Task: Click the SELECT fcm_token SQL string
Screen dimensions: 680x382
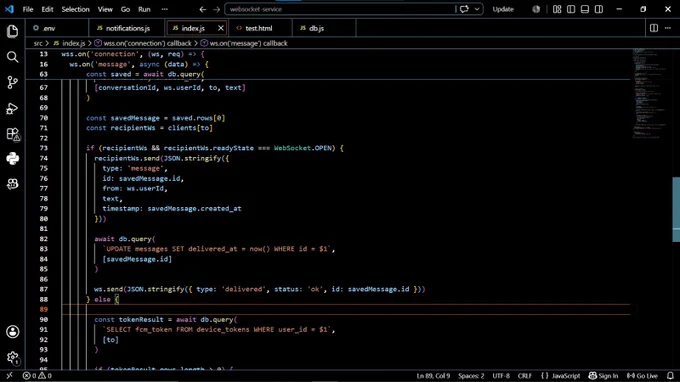Action: [216, 330]
